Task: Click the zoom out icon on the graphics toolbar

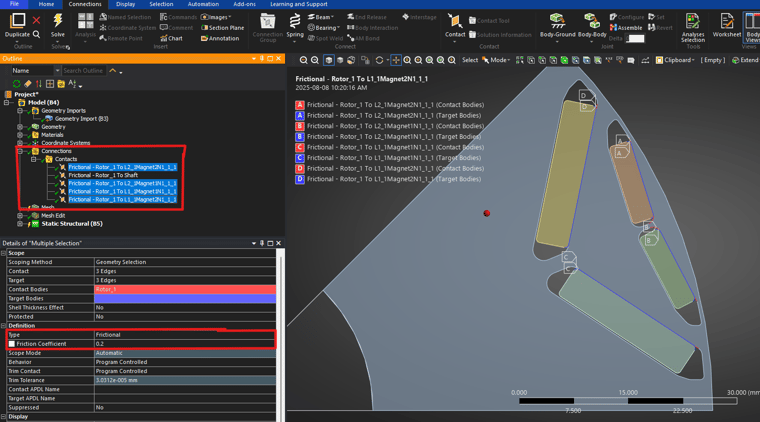Action: (x=315, y=60)
